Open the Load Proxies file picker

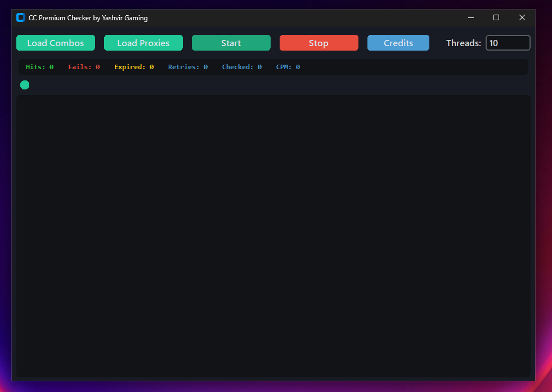(143, 43)
